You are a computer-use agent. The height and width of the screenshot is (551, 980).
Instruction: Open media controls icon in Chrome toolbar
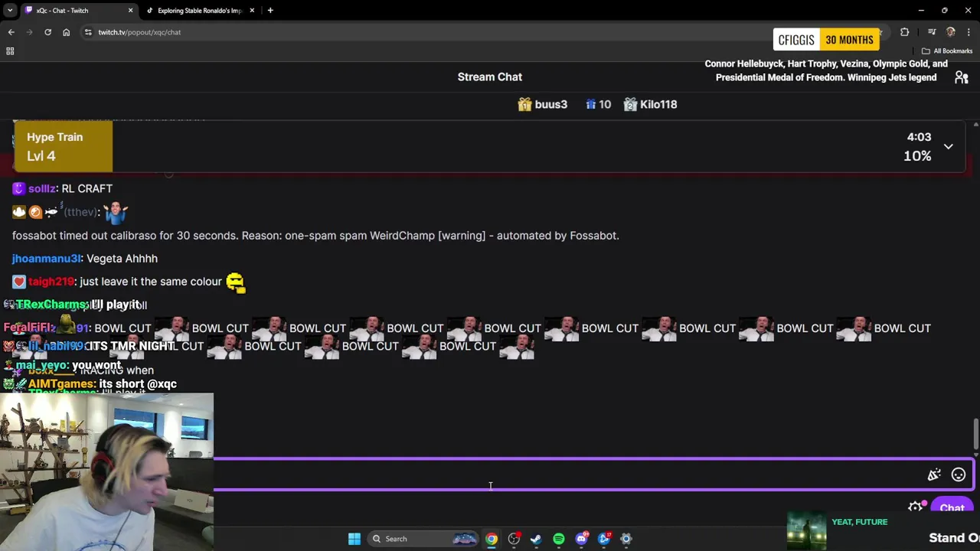click(x=932, y=32)
